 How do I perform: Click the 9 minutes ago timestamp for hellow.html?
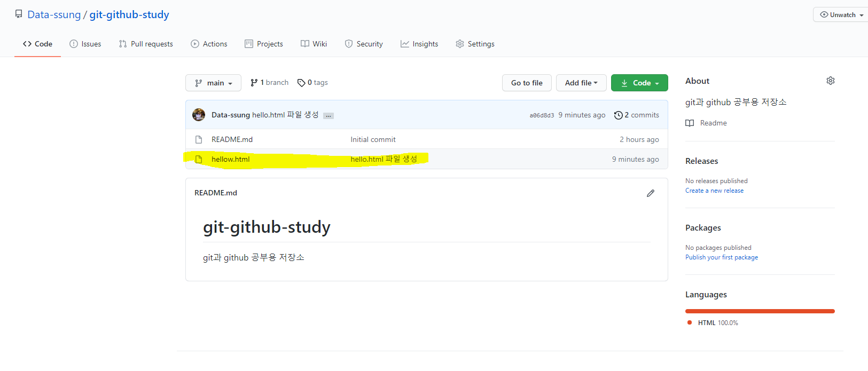(636, 159)
